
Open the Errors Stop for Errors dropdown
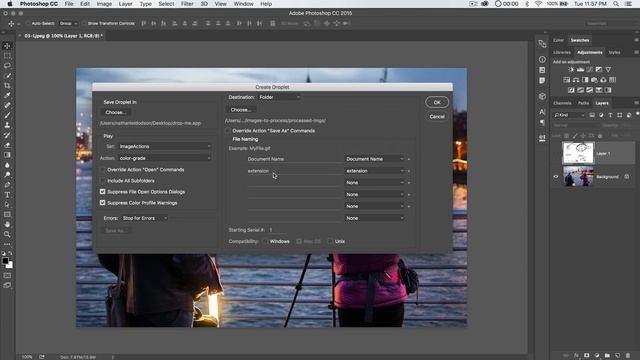point(144,218)
